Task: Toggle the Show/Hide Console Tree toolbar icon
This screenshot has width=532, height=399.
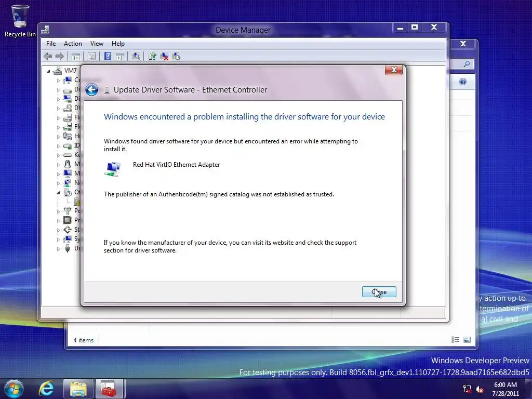Action: [76, 56]
